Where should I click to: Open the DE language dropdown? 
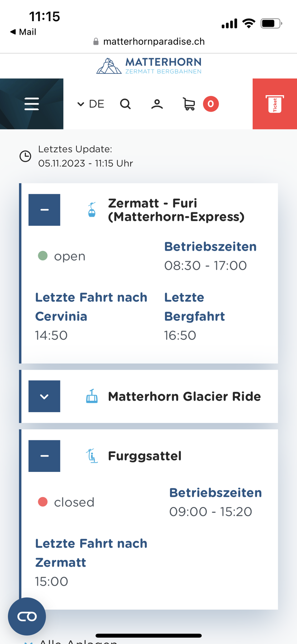[91, 104]
